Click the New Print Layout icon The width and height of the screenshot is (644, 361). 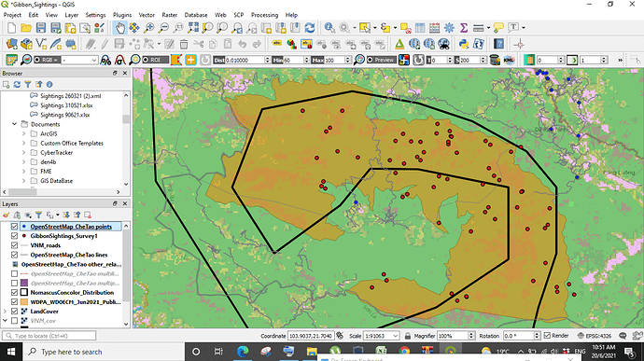(70, 27)
